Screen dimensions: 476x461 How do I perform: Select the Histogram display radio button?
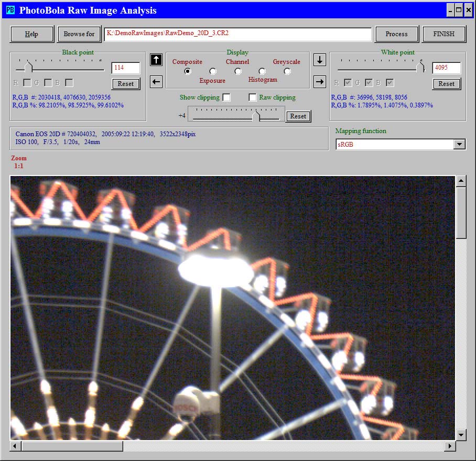pos(262,71)
